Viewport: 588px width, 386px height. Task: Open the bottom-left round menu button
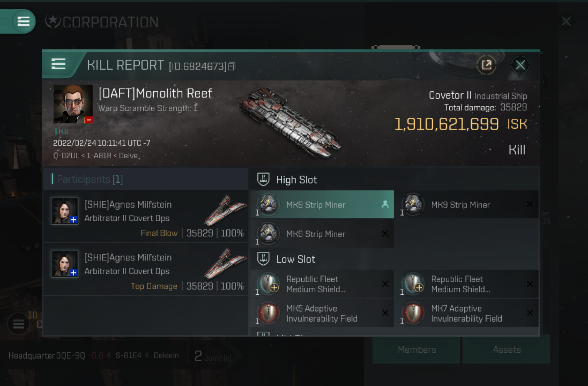click(18, 324)
